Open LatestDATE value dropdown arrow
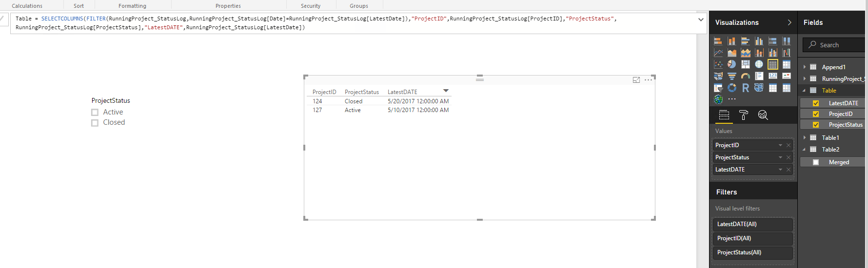This screenshot has height=268, width=868. [780, 170]
